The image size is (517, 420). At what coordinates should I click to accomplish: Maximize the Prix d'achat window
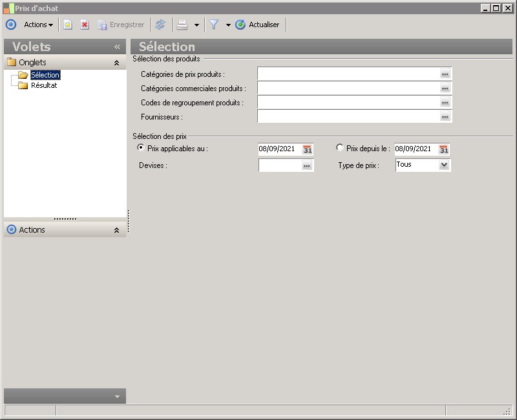tap(496, 8)
